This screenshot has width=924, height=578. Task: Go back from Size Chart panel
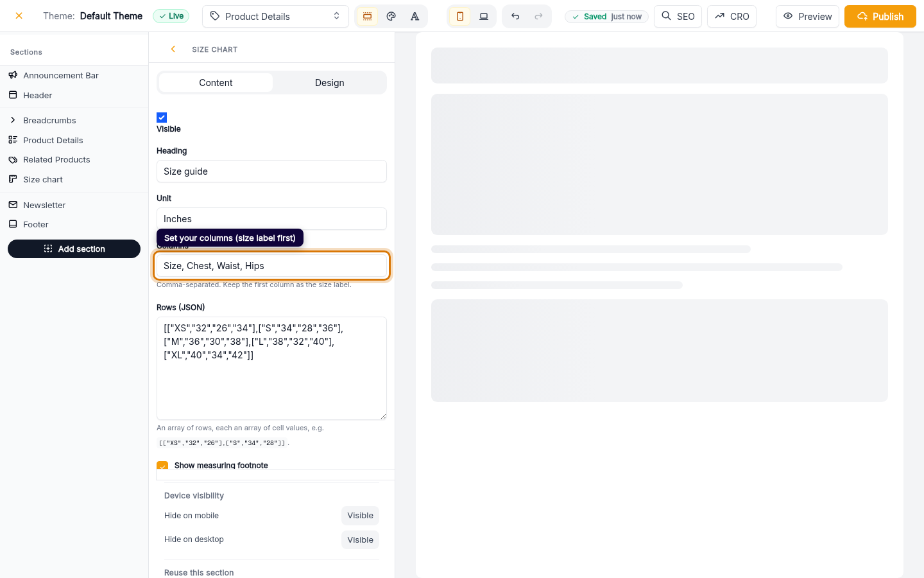173,49
